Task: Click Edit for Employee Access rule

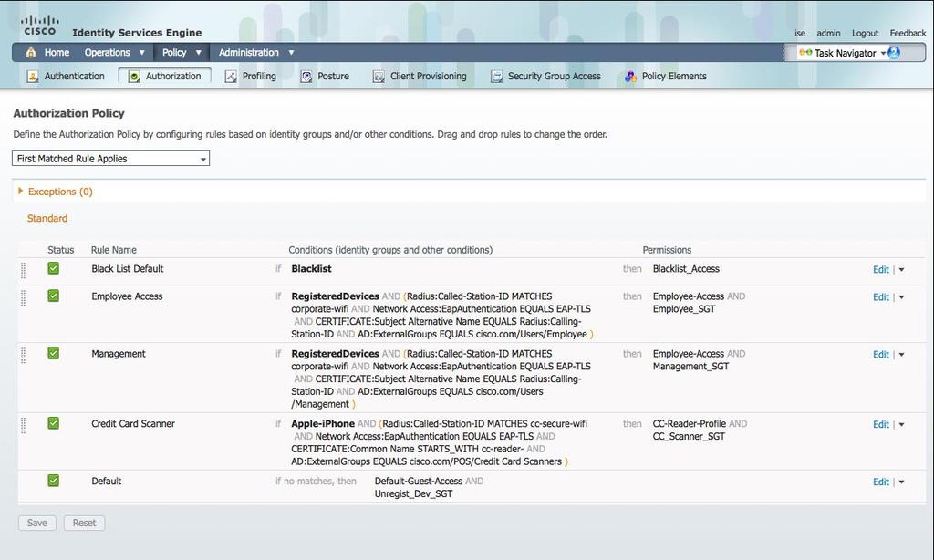Action: point(881,297)
